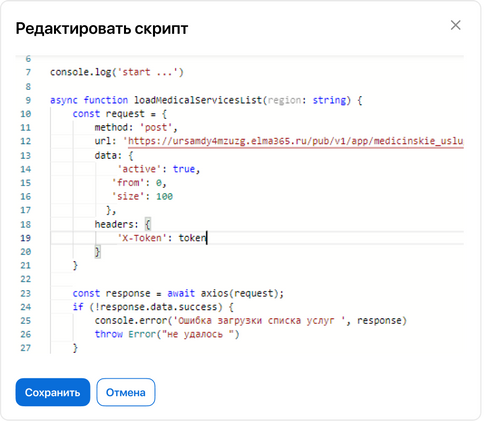Click the loadMedicalServicesList function name
This screenshot has height=421, width=500.
click(198, 100)
